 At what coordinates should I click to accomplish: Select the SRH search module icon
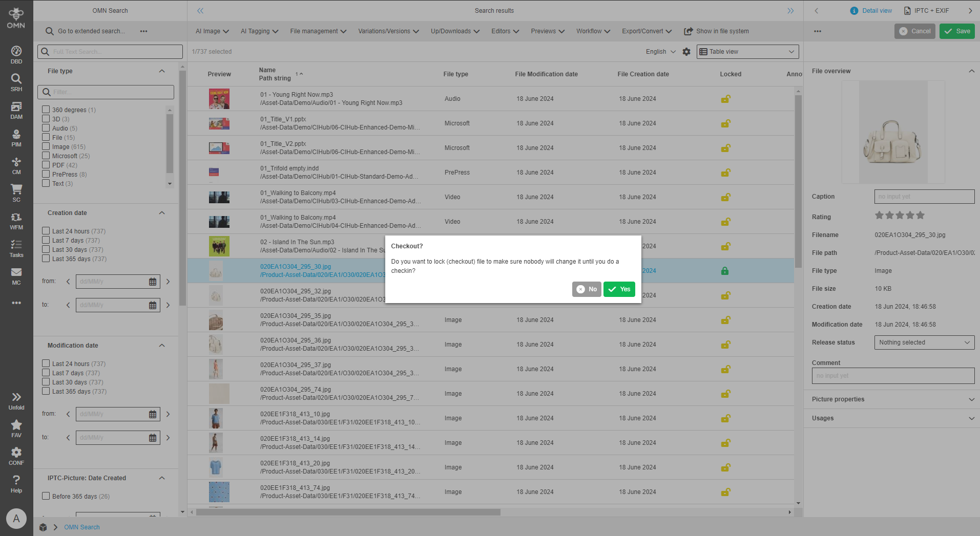click(x=16, y=81)
